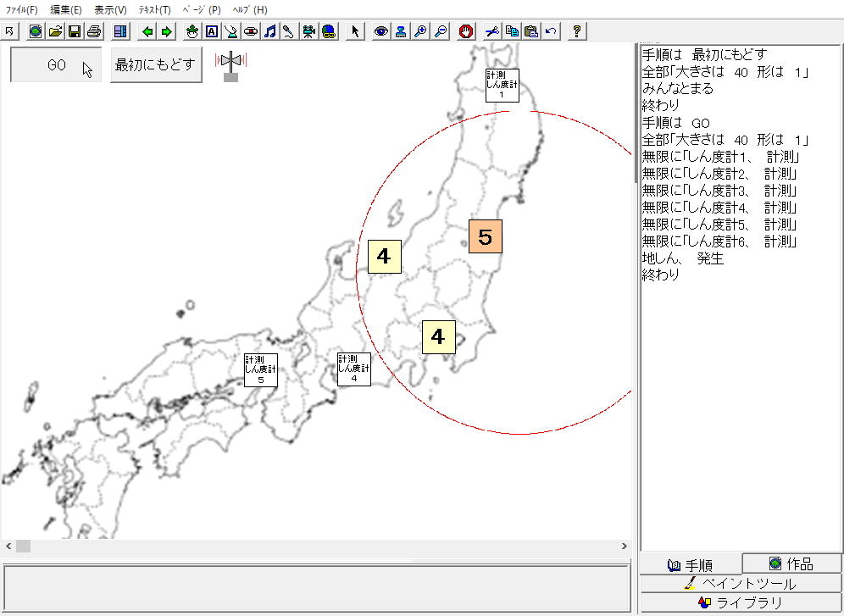
Task: Click the red stop hand icon
Action: [x=465, y=31]
